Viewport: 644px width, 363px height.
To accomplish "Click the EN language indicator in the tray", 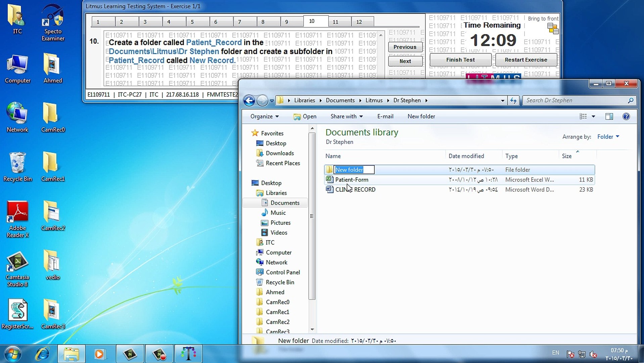I will click(555, 353).
